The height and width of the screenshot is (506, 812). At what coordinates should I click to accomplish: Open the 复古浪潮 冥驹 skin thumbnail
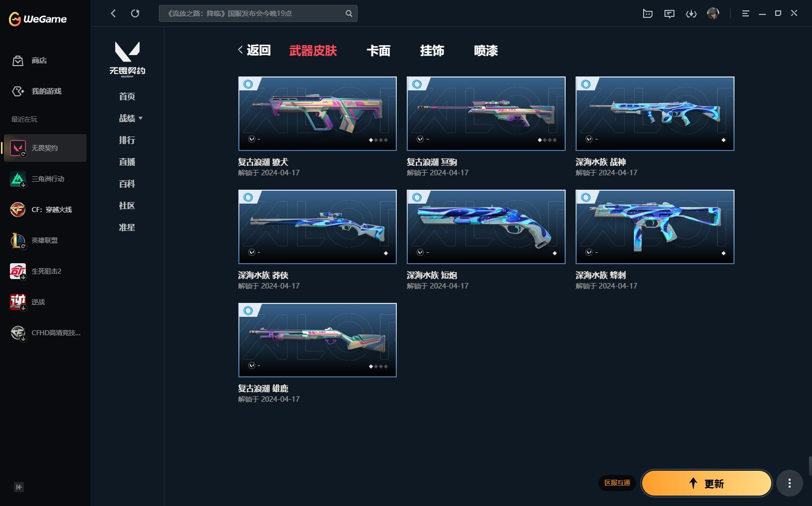pos(486,114)
